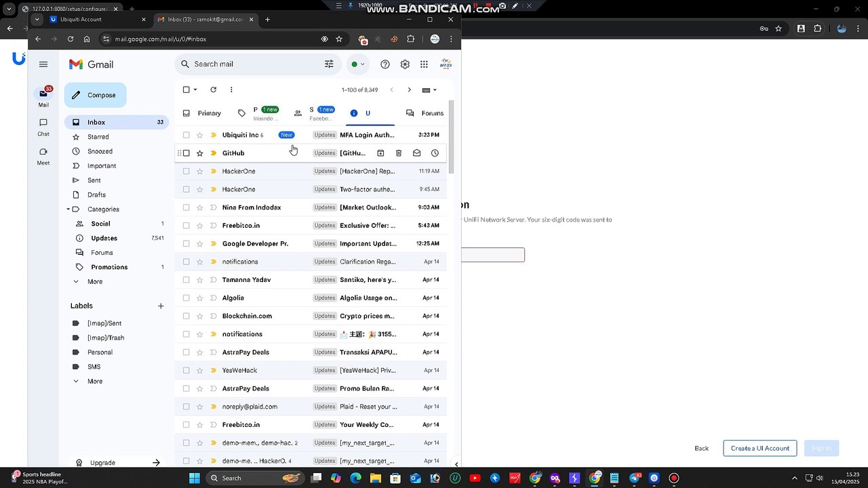Select the Ubiquiti Inc email checkbox
Screen dimensions: 868x488
186,135
